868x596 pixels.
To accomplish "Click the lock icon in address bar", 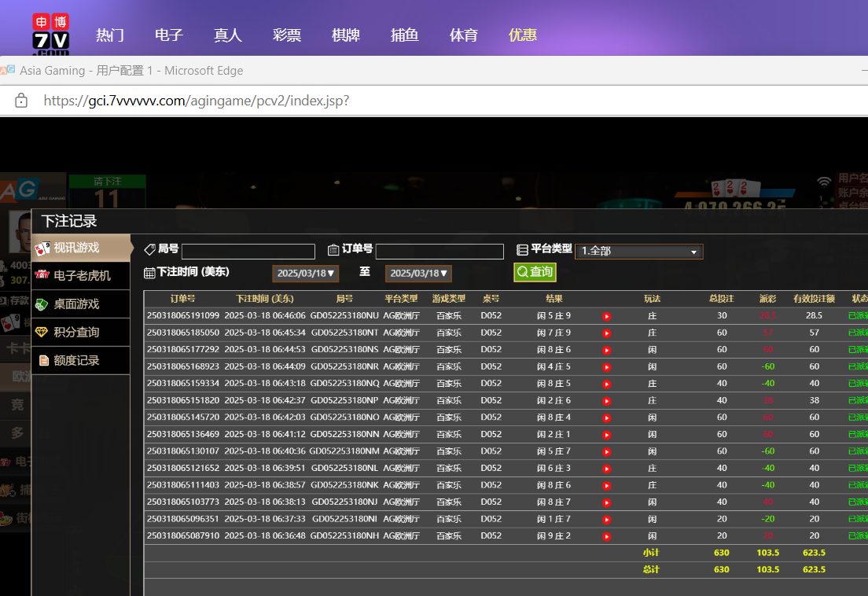I will (x=21, y=101).
